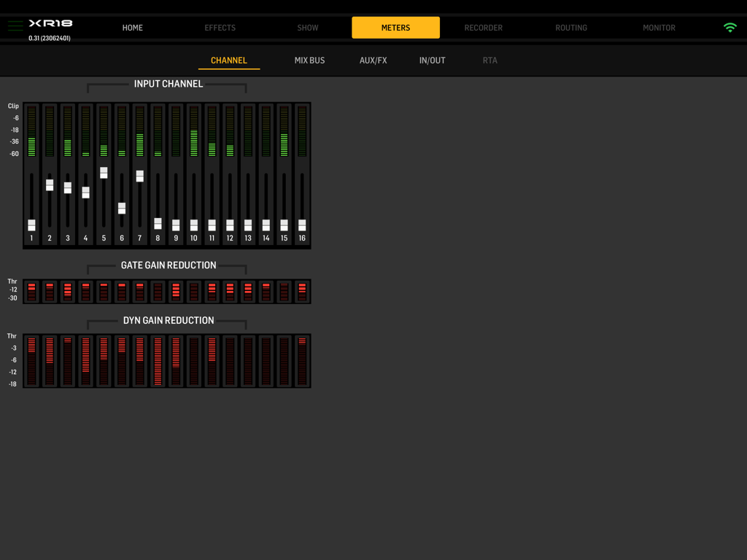Click the Wi-Fi connection status icon

[730, 27]
